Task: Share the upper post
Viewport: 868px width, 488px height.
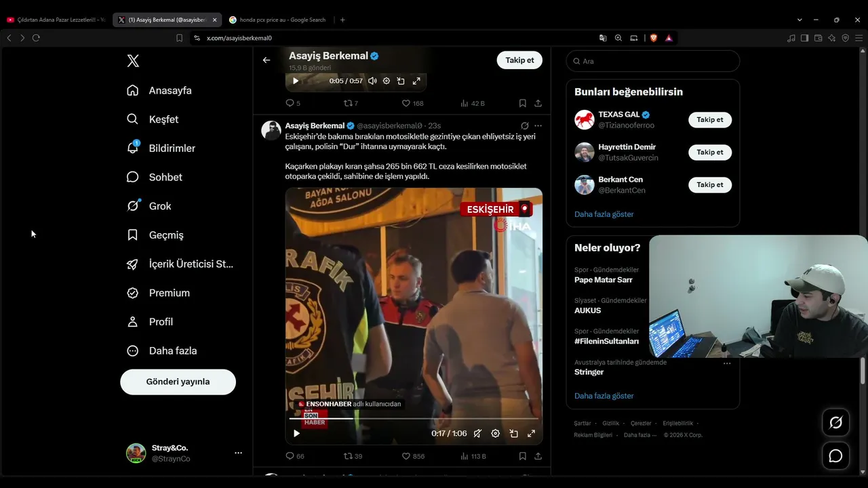Action: coord(538,103)
